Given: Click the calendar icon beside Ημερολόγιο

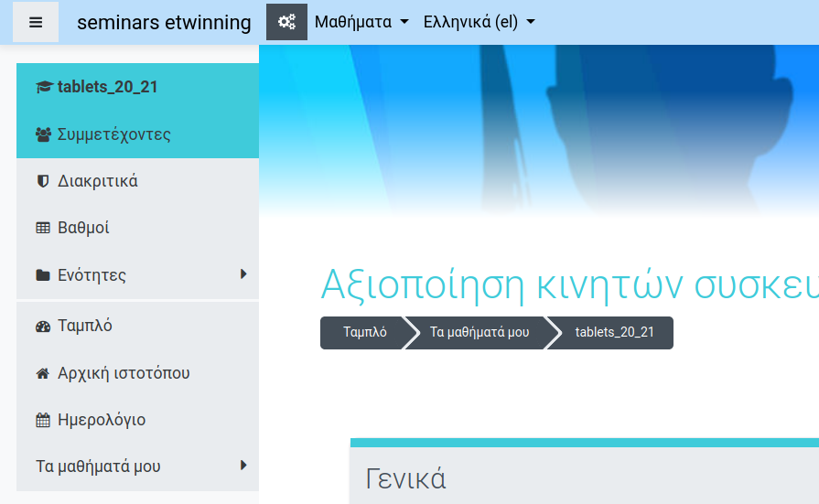Looking at the screenshot, I should click(x=43, y=421).
